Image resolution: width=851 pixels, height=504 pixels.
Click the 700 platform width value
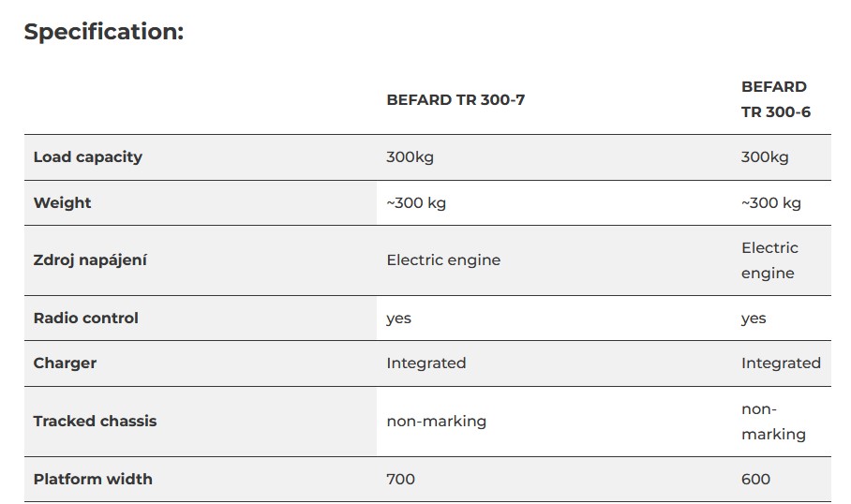[x=400, y=479]
